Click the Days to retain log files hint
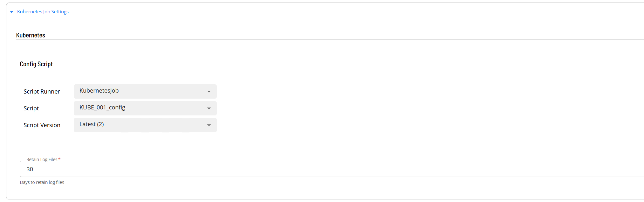Viewport: 644px width, 202px height. [42, 182]
